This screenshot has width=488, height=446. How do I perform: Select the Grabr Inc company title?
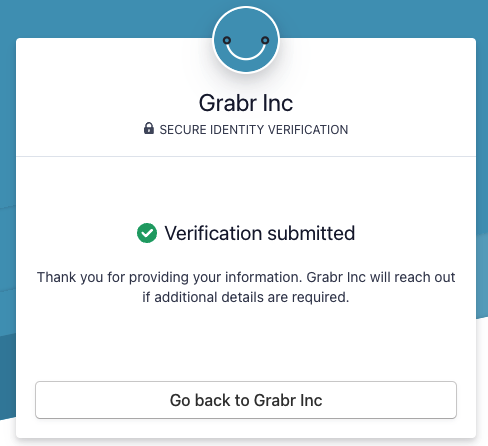(x=246, y=103)
